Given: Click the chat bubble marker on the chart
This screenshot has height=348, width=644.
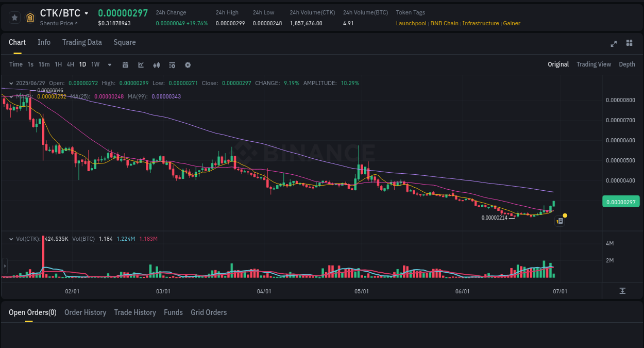Looking at the screenshot, I should [560, 221].
